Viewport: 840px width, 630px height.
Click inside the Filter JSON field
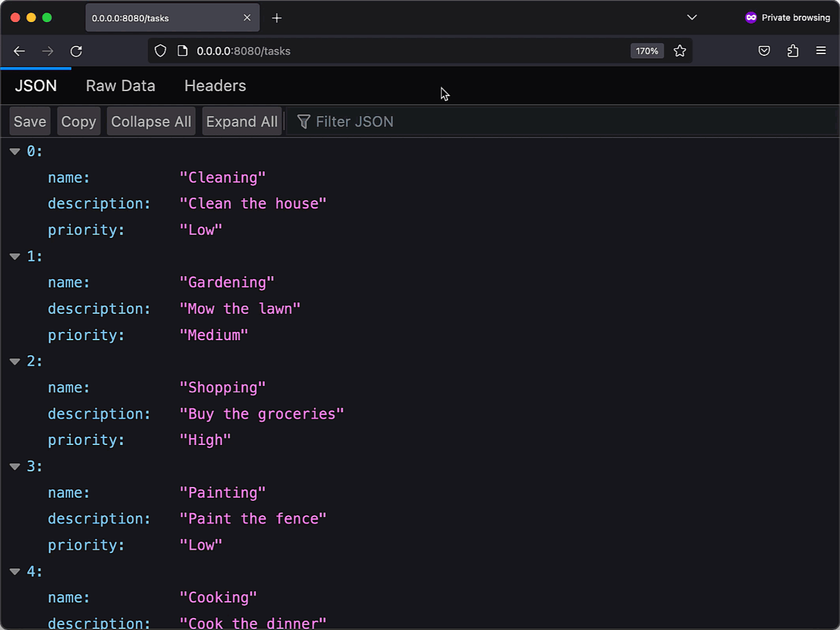pos(377,121)
